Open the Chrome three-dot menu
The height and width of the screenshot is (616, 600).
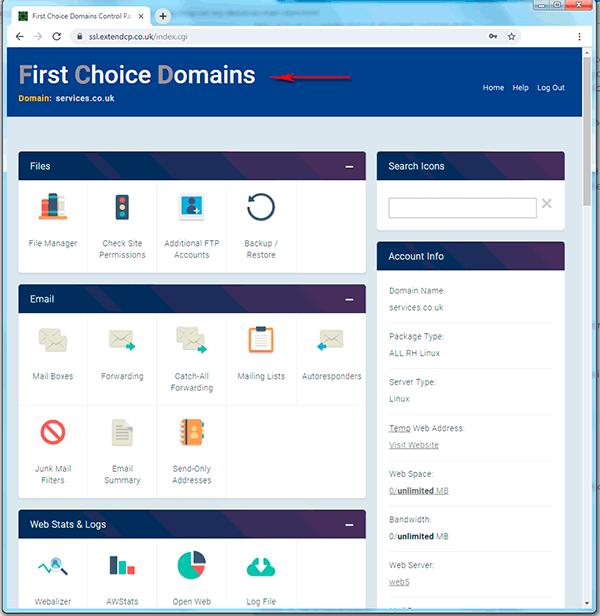tap(579, 37)
